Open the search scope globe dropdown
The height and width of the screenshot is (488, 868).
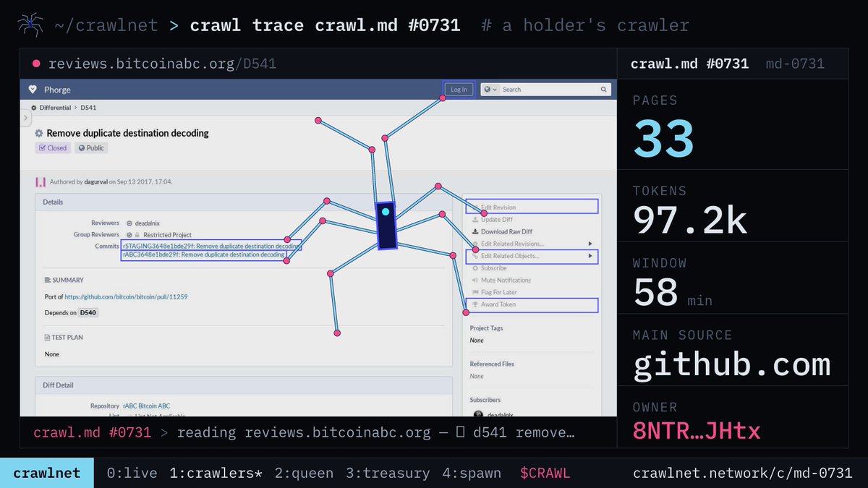(x=490, y=90)
